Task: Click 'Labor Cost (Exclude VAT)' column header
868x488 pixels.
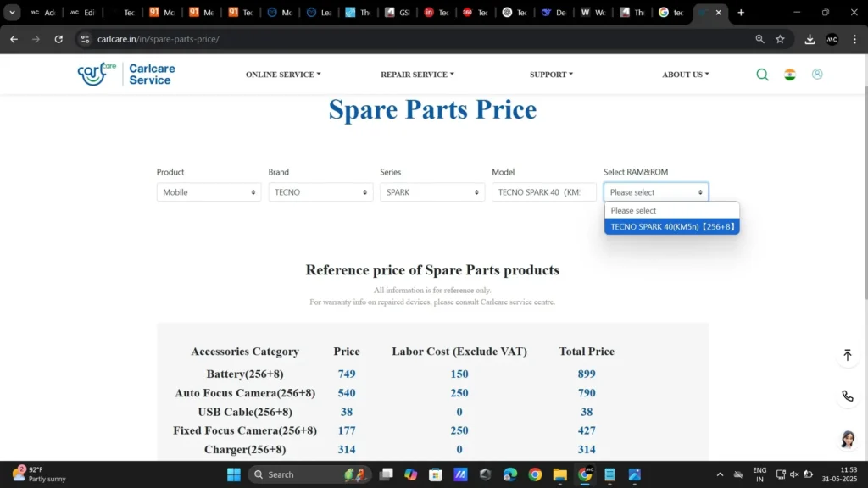Action: (x=459, y=352)
